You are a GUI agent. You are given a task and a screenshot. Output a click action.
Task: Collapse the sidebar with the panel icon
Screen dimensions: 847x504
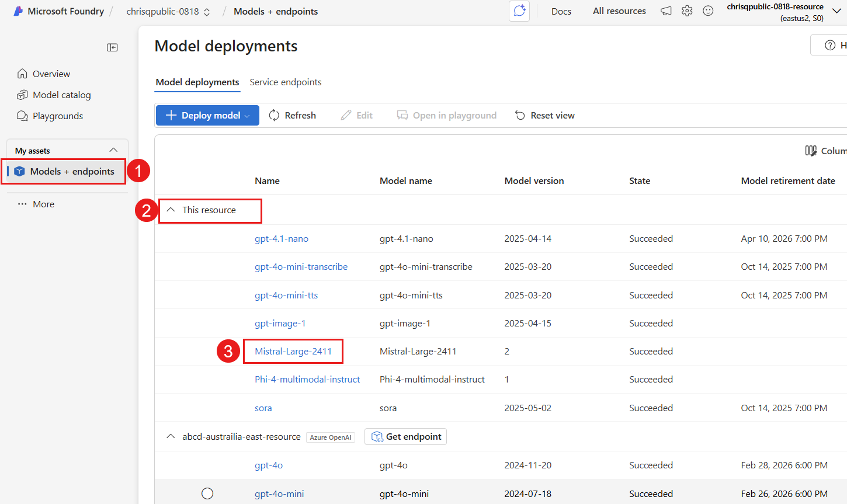click(113, 47)
